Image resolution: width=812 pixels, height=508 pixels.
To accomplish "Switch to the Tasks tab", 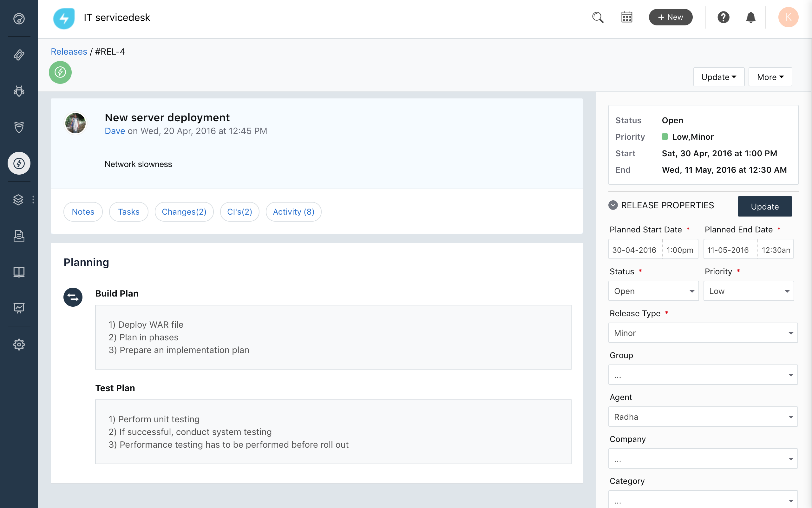I will [x=128, y=212].
